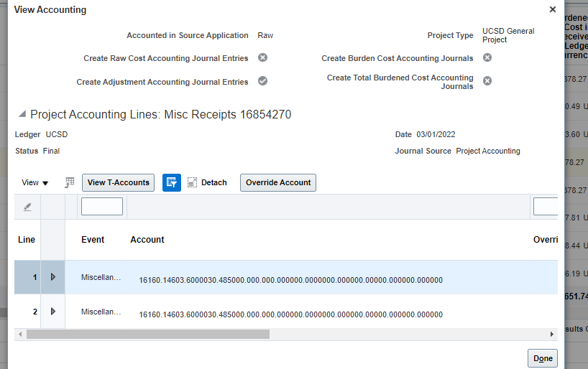The height and width of the screenshot is (369, 588).
Task: Close the View Accounting dialog
Action: pos(552,9)
